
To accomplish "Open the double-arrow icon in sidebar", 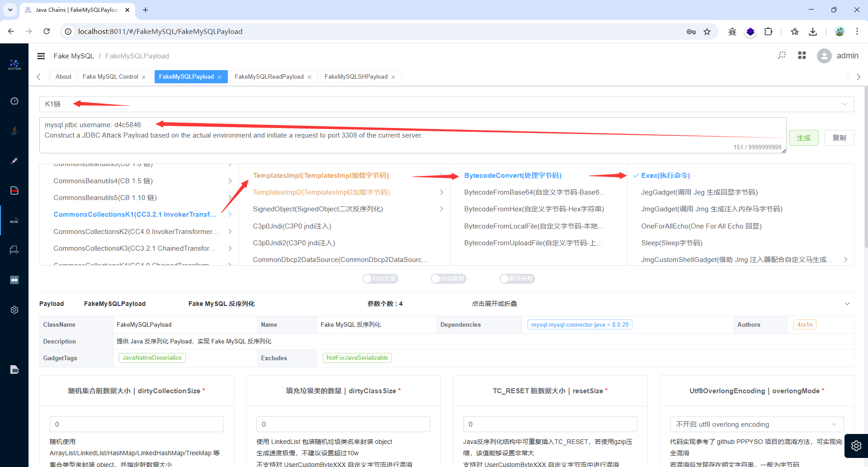I will [14, 280].
